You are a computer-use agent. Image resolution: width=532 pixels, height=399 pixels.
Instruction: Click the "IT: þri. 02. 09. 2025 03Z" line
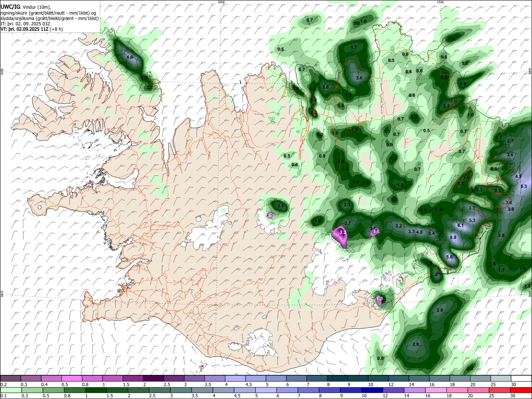click(25, 24)
